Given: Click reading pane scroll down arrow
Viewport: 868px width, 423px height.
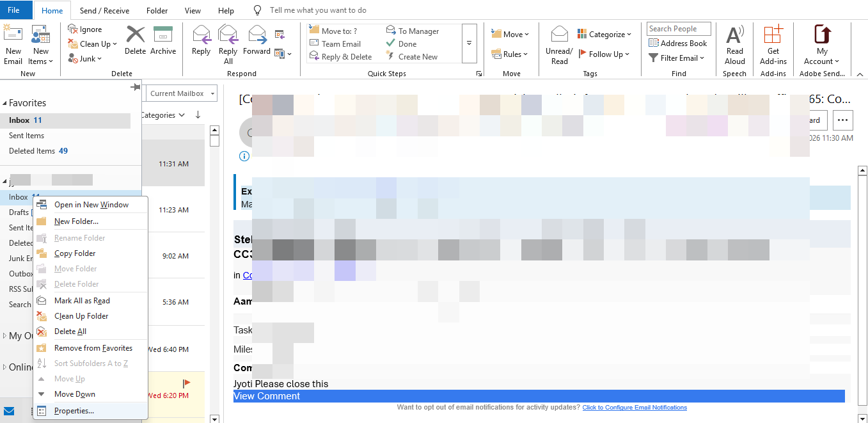Looking at the screenshot, I should [x=862, y=419].
